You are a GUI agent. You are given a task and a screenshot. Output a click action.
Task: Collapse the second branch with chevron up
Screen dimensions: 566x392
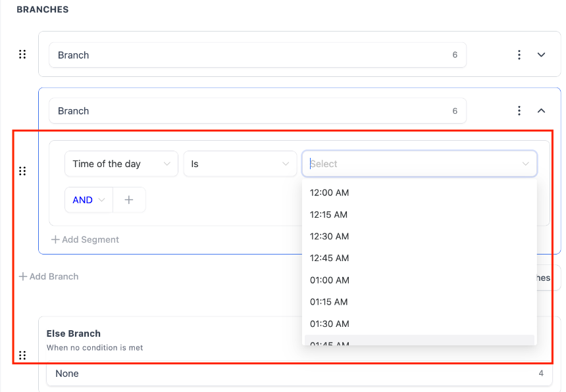pyautogui.click(x=542, y=110)
